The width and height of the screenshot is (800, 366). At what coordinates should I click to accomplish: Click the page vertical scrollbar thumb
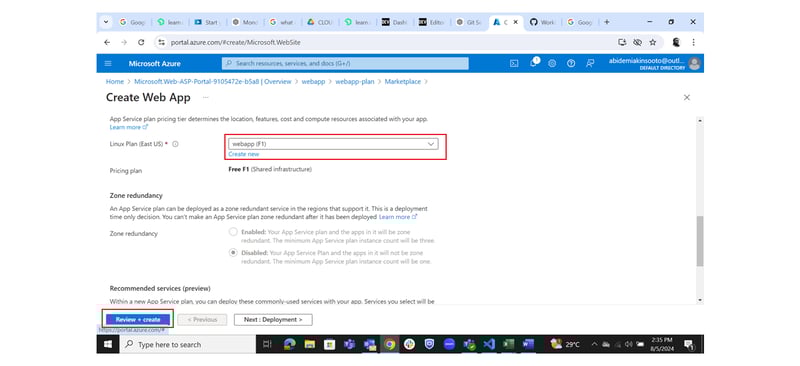(700, 241)
